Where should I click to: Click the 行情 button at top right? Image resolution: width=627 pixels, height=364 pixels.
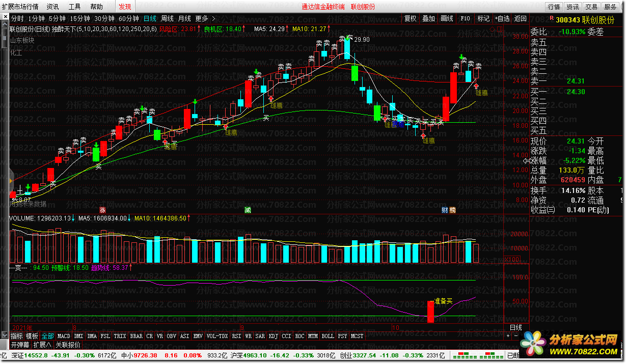click(x=554, y=7)
